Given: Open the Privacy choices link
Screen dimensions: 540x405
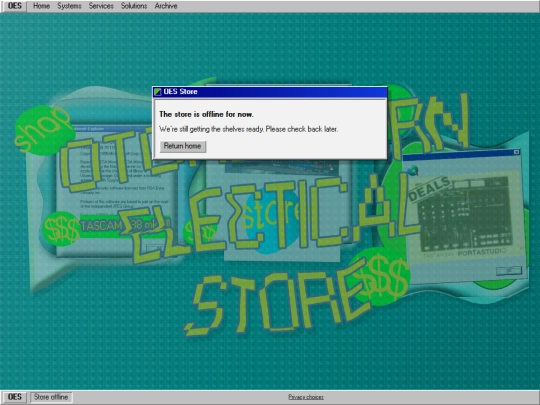Looking at the screenshot, I should (x=306, y=397).
